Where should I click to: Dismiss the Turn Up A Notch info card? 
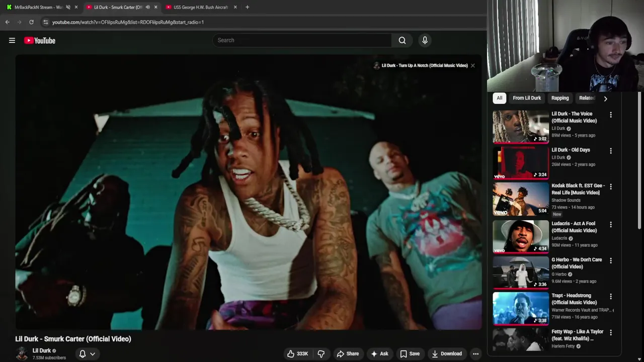[472, 65]
